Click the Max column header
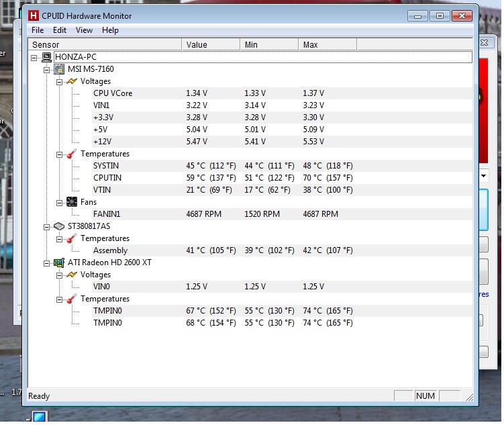Viewport: 504px width, 425px height. click(327, 44)
